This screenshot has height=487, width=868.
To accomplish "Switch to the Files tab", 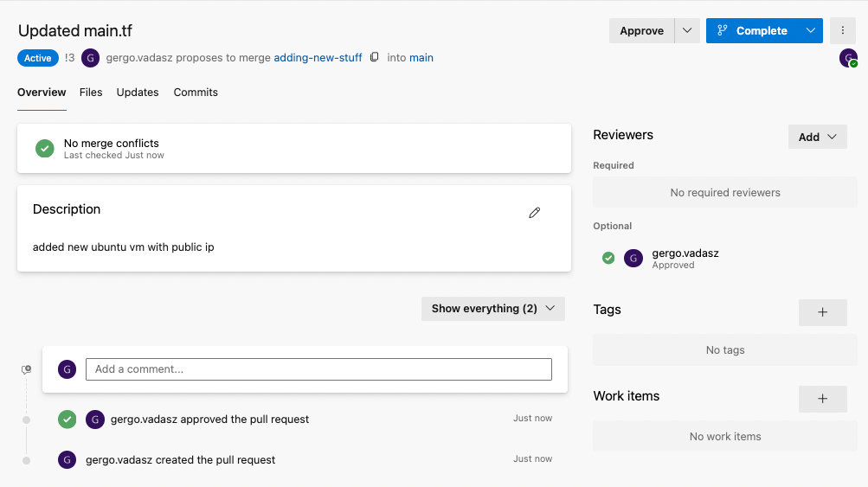I will 91,93.
